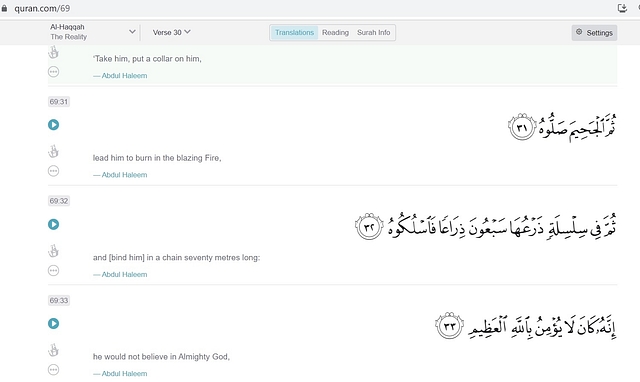Play audio for verse 69:33
Screen dimensions: 640x382
[x=53, y=323]
